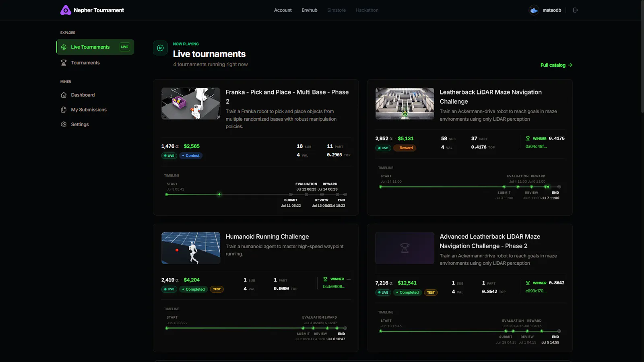Click Completed badge on Advanced Leatherback card
Viewport: 644px width, 362px height.
tap(407, 292)
